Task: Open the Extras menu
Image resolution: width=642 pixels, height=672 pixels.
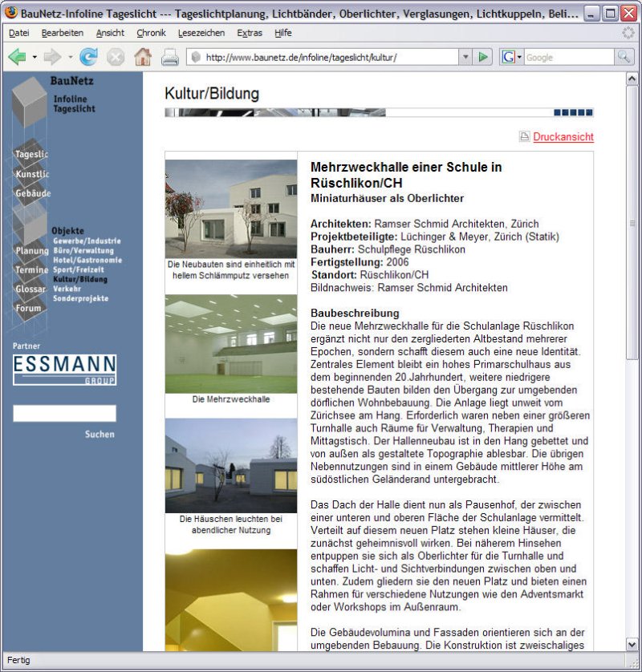Action: coord(250,33)
